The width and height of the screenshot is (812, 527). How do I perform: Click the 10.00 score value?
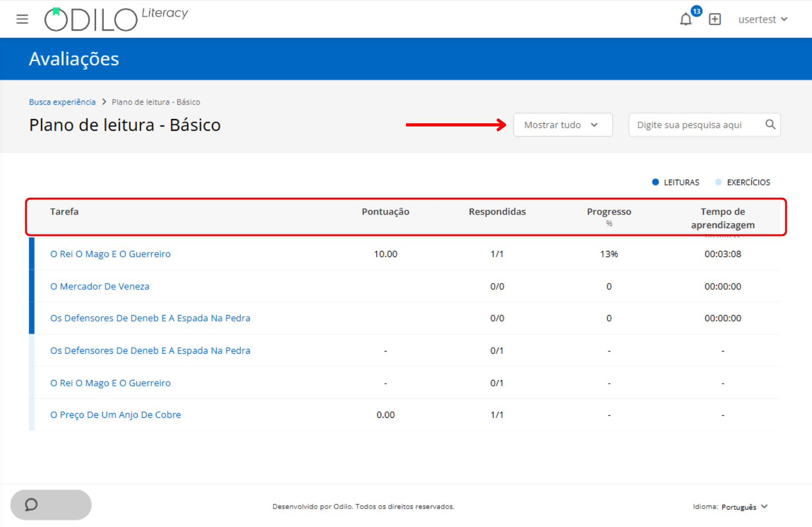click(x=385, y=254)
